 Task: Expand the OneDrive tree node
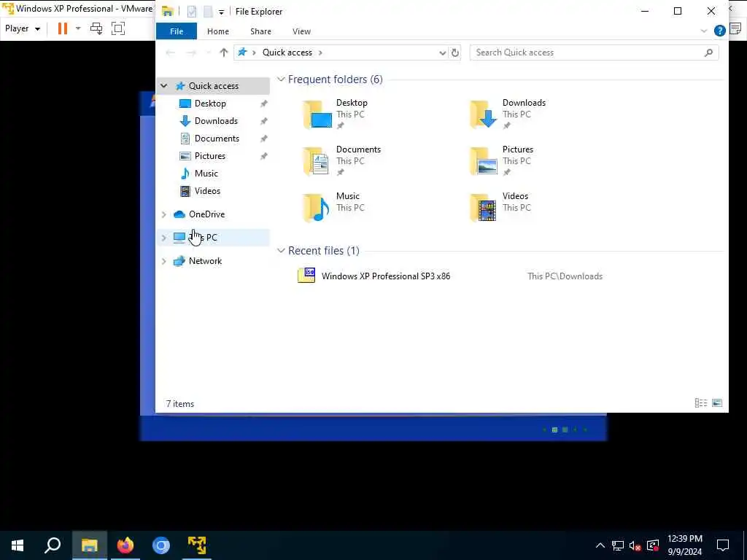point(164,215)
